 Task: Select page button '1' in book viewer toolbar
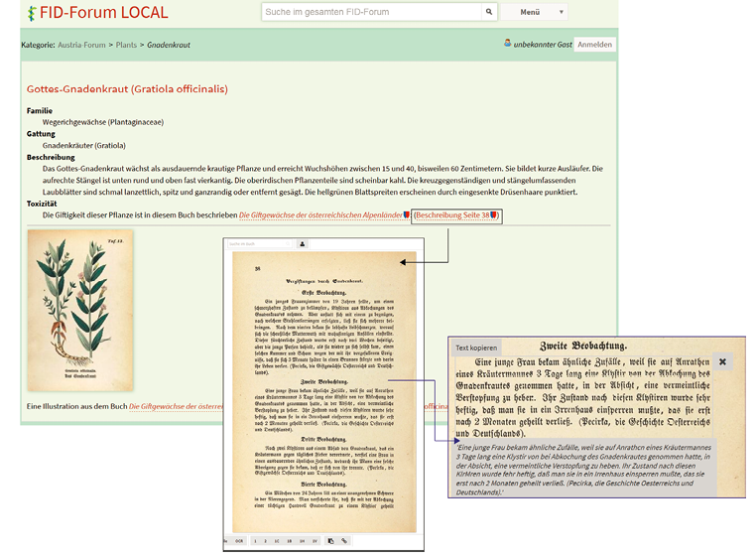pos(255,541)
